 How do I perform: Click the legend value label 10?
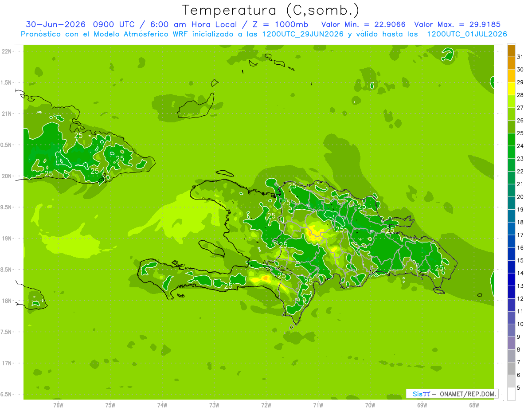(x=520, y=324)
